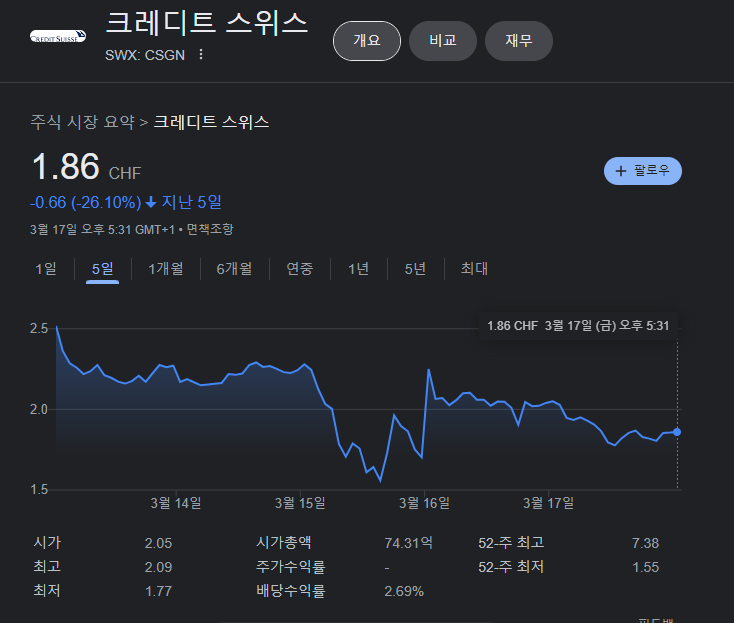Select the 비교 tab

[443, 41]
